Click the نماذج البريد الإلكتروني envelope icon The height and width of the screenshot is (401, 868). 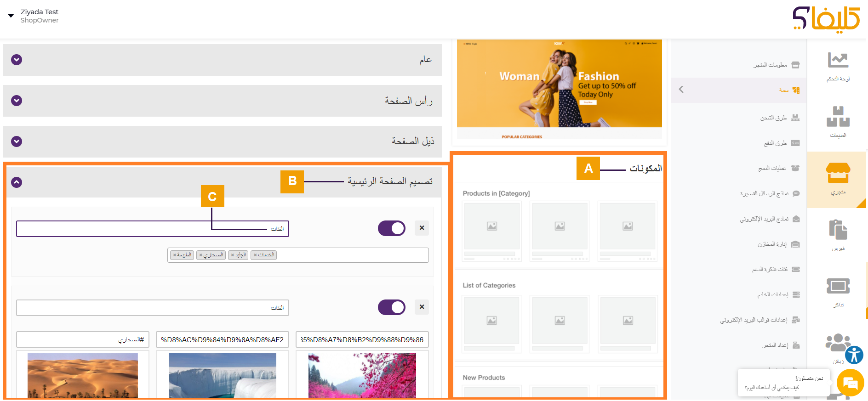pyautogui.click(x=796, y=219)
